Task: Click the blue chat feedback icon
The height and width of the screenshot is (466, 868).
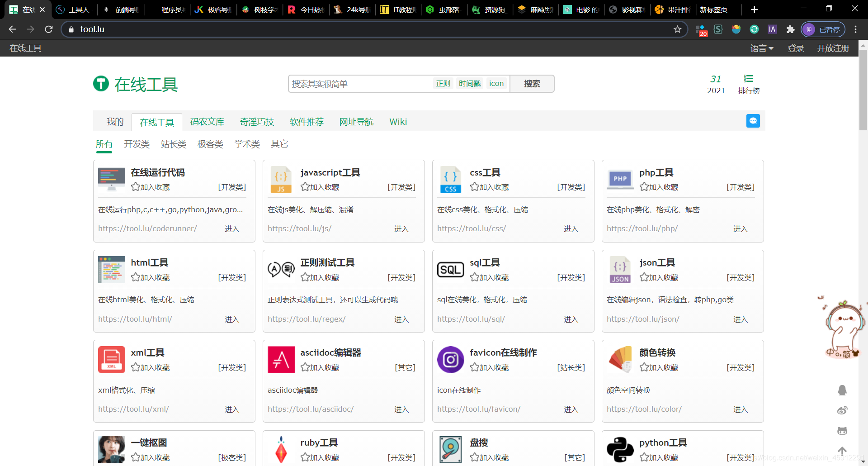Action: (x=753, y=121)
